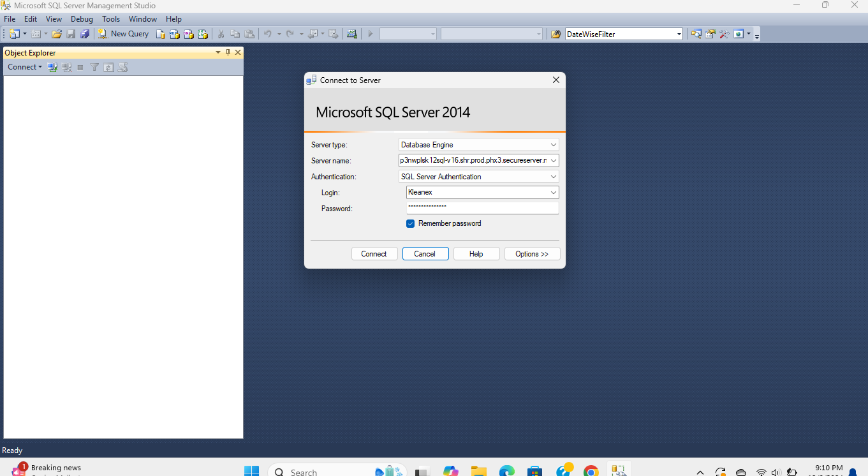Click the Paste clipboard icon
Viewport: 868px width, 476px height.
[x=249, y=34]
